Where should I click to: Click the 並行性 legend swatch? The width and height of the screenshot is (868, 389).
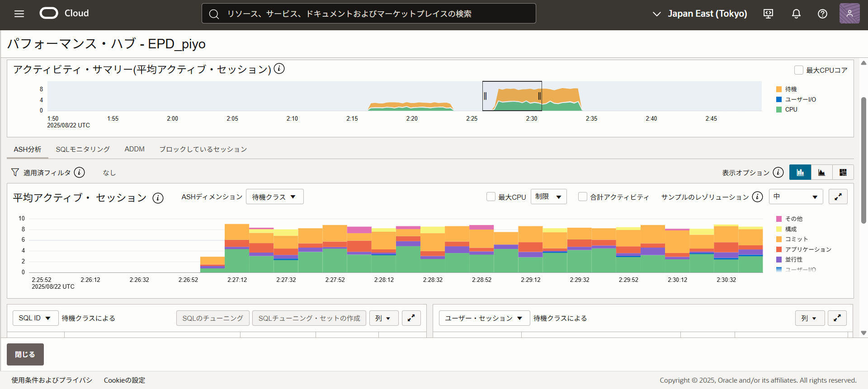(x=779, y=259)
